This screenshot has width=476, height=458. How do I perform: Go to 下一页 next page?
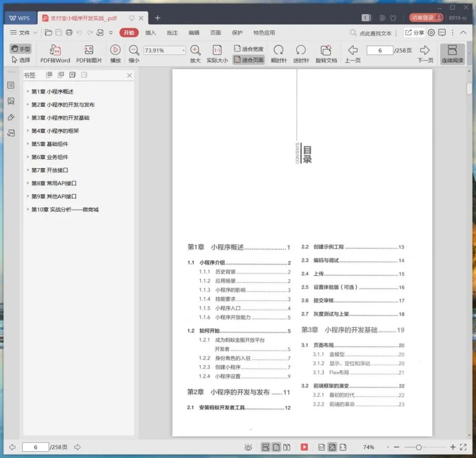[x=425, y=54]
